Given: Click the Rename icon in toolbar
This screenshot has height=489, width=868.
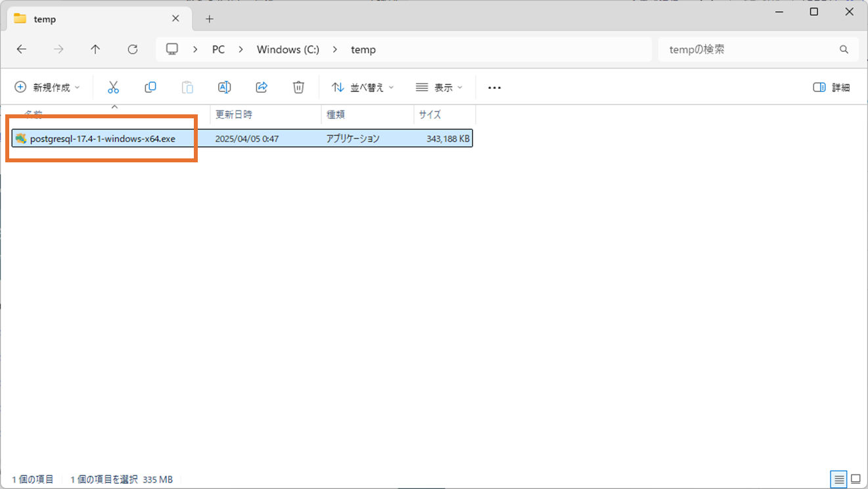Looking at the screenshot, I should pos(224,87).
